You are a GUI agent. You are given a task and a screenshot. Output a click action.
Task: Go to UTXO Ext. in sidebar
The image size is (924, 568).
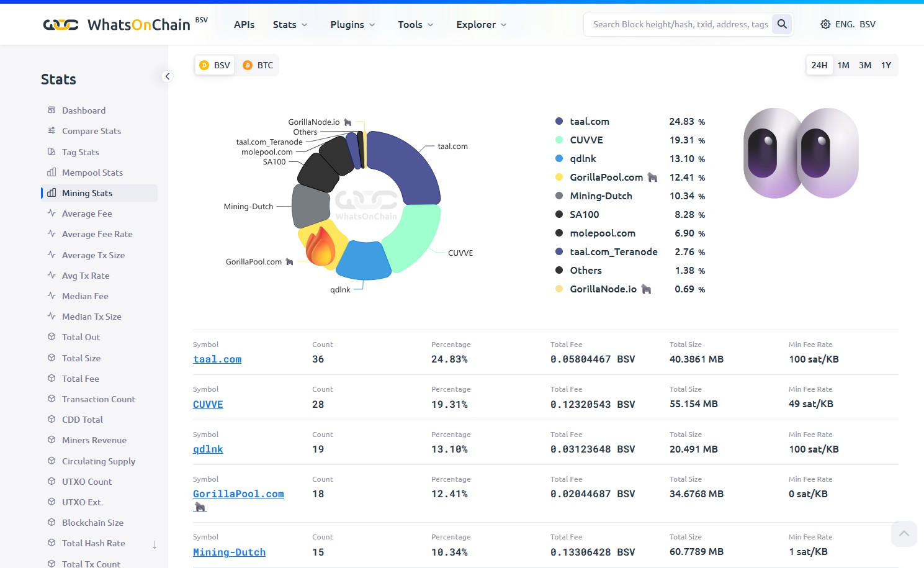tap(83, 502)
